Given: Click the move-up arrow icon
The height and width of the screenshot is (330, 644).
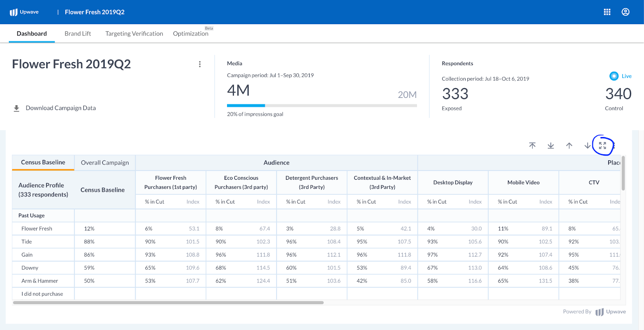Looking at the screenshot, I should [569, 145].
